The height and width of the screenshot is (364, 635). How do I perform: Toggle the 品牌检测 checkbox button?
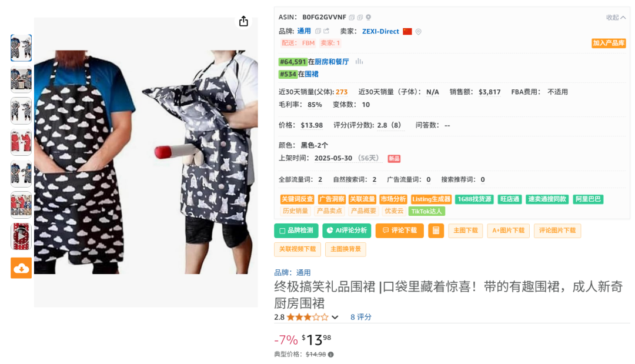pos(296,231)
